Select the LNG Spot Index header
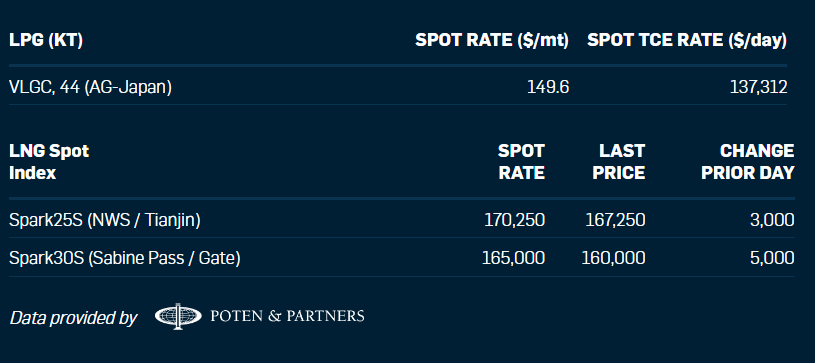The image size is (815, 363). pos(49,162)
